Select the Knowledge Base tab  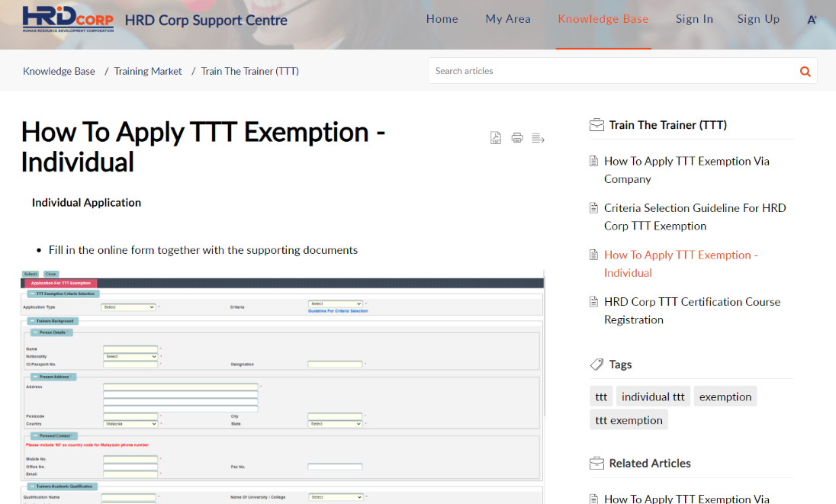(603, 19)
